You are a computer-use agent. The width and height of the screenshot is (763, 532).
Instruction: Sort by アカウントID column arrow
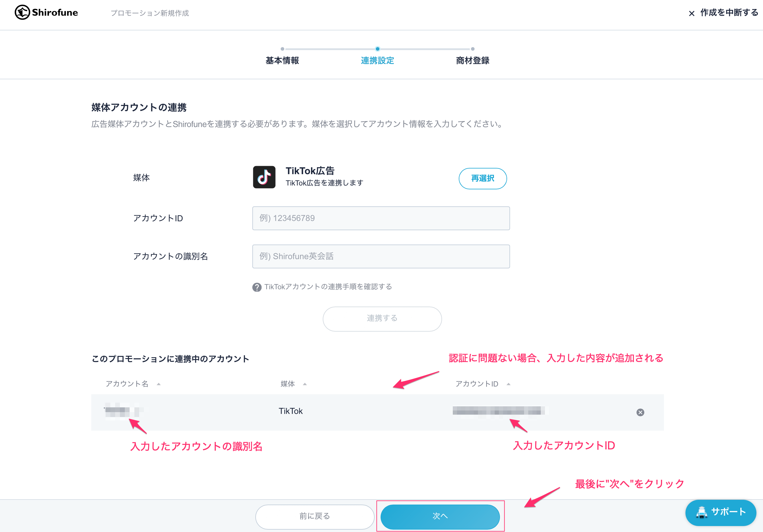509,384
